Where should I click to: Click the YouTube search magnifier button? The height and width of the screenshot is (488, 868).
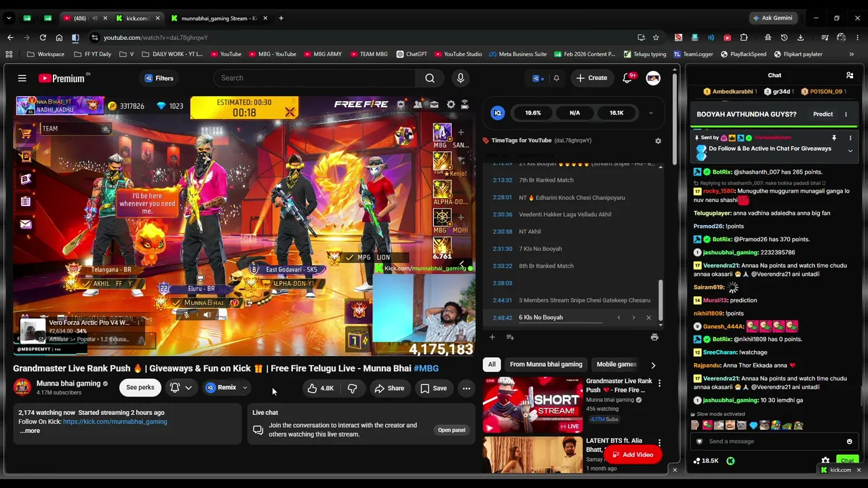point(430,78)
